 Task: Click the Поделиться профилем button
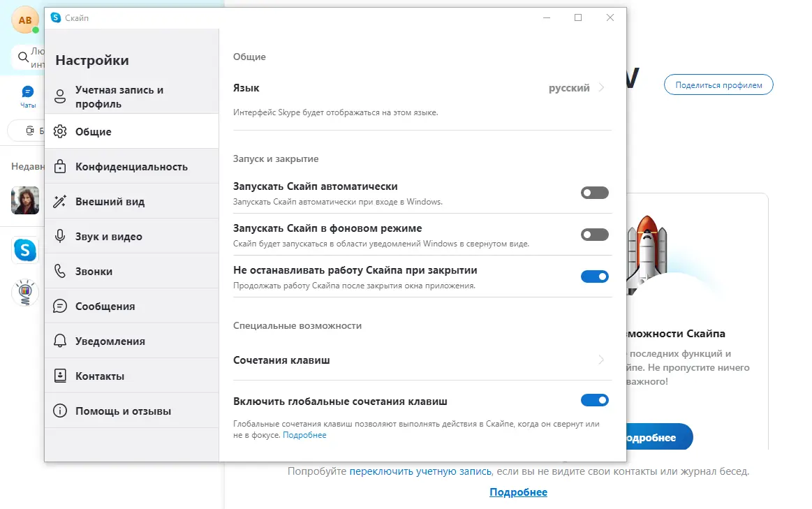tap(718, 84)
